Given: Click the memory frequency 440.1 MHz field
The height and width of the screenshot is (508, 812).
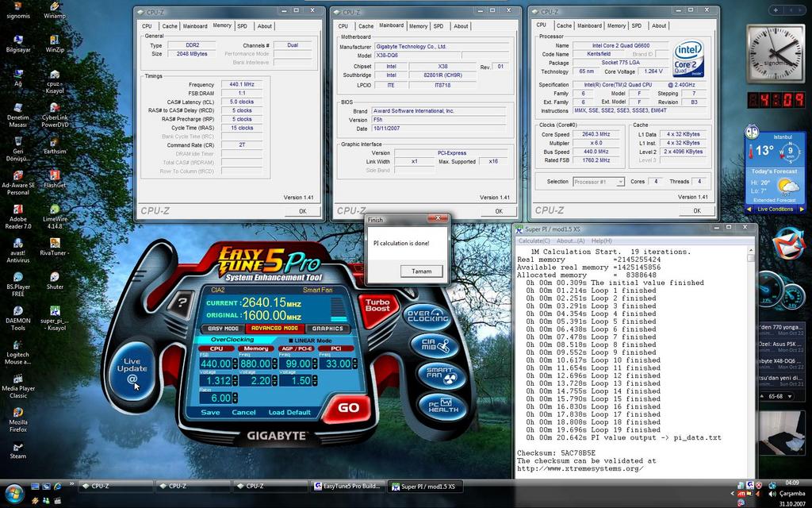Looking at the screenshot, I should point(242,84).
